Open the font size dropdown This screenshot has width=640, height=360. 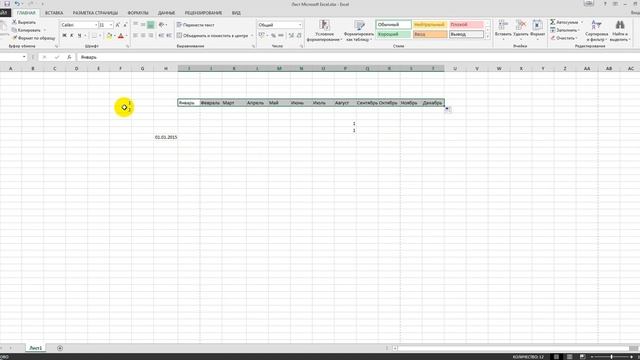[111, 25]
